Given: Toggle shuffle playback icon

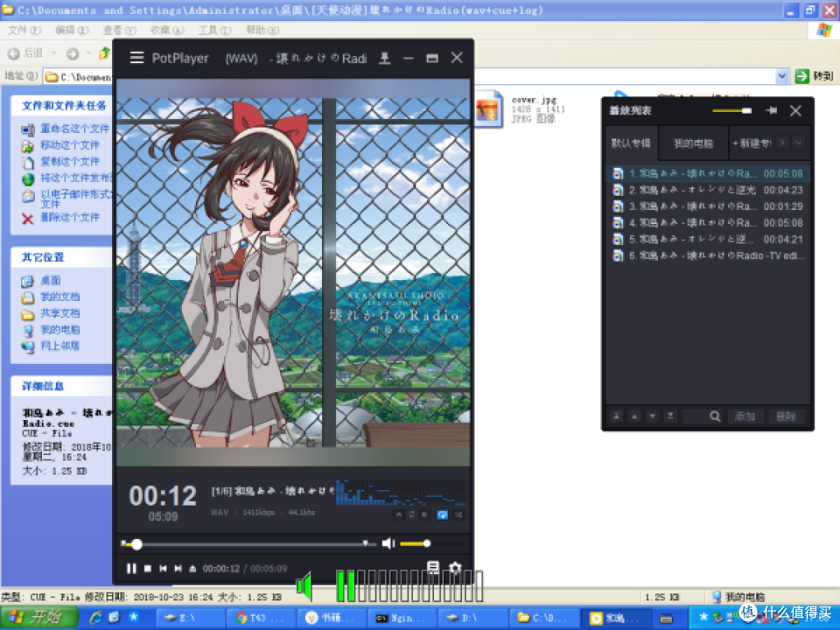Looking at the screenshot, I should coord(459,515).
